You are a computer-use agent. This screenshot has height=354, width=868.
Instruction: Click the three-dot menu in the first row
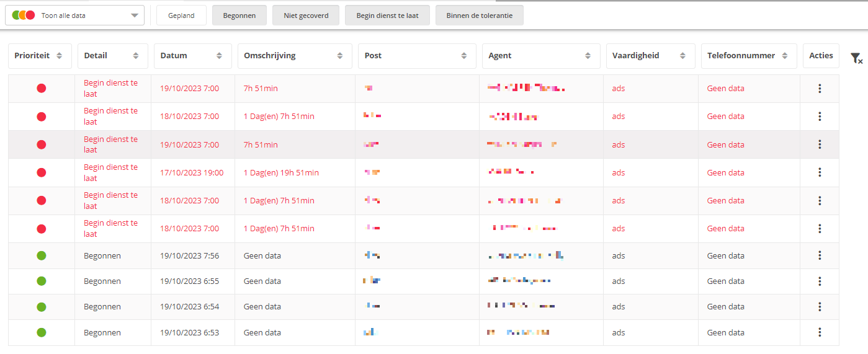820,88
